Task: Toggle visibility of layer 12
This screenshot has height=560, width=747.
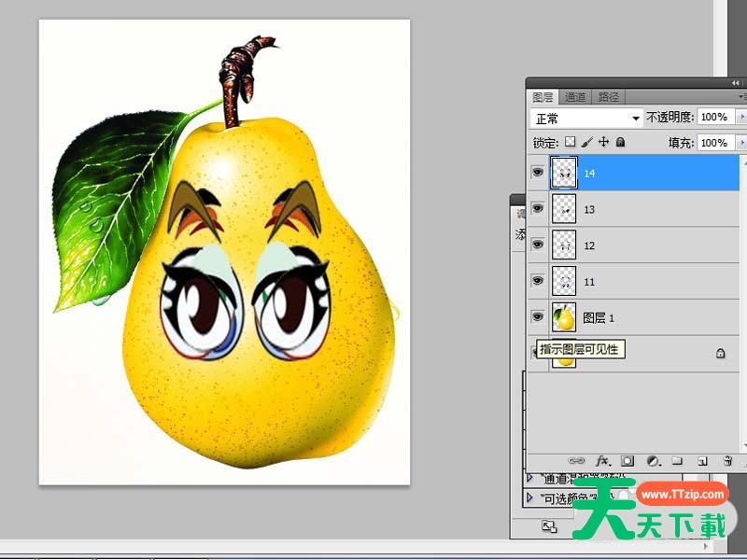Action: tap(538, 245)
